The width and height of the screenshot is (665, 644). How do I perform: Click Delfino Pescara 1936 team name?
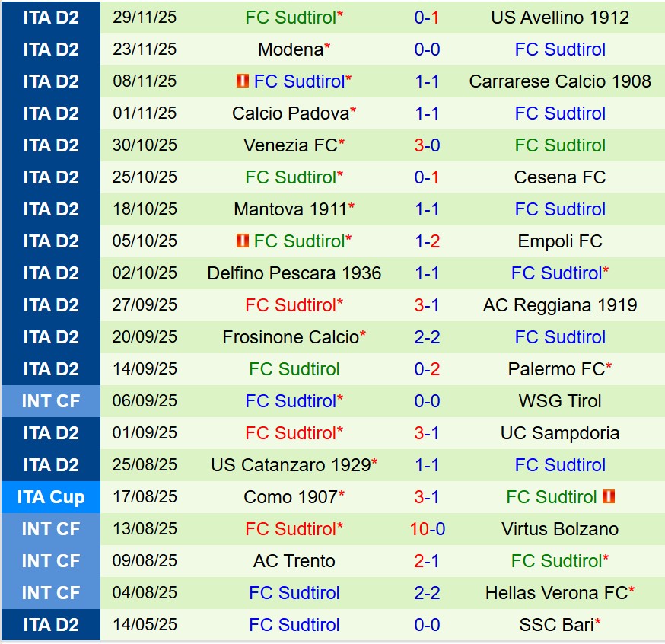(x=294, y=273)
